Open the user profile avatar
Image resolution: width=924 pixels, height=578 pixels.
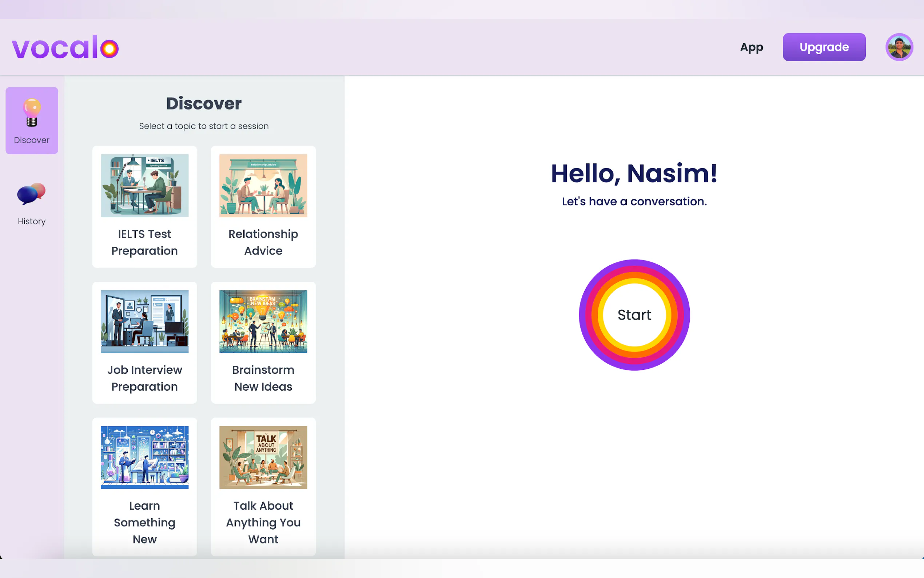pyautogui.click(x=899, y=47)
